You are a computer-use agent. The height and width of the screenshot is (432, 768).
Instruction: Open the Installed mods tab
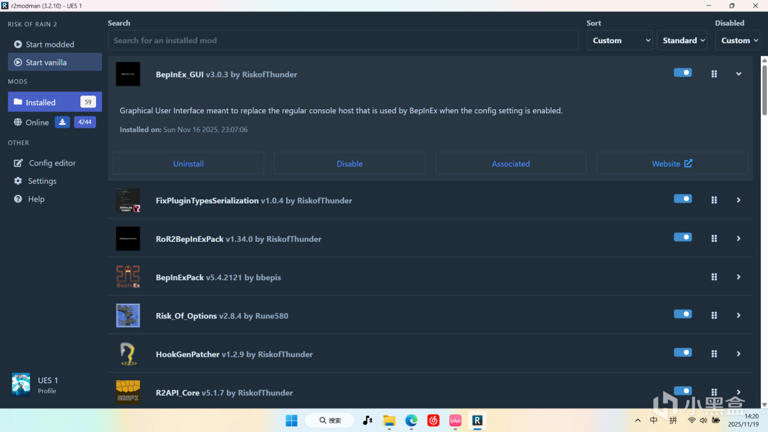coord(55,102)
